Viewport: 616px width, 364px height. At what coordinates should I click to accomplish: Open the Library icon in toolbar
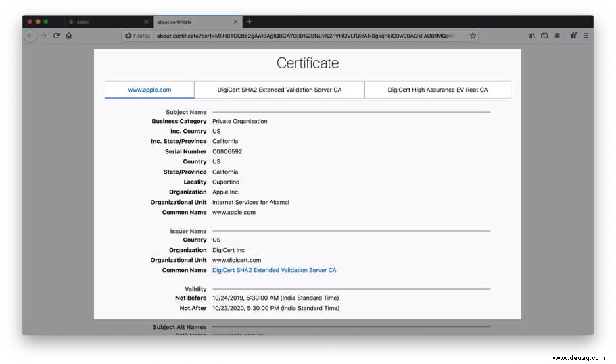click(x=531, y=36)
